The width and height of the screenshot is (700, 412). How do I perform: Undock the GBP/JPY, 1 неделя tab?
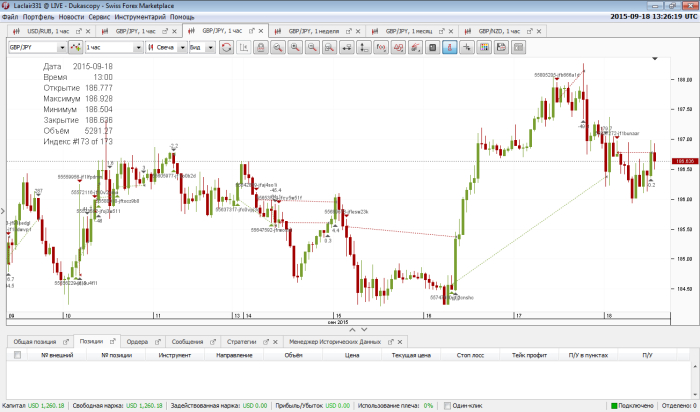click(348, 31)
